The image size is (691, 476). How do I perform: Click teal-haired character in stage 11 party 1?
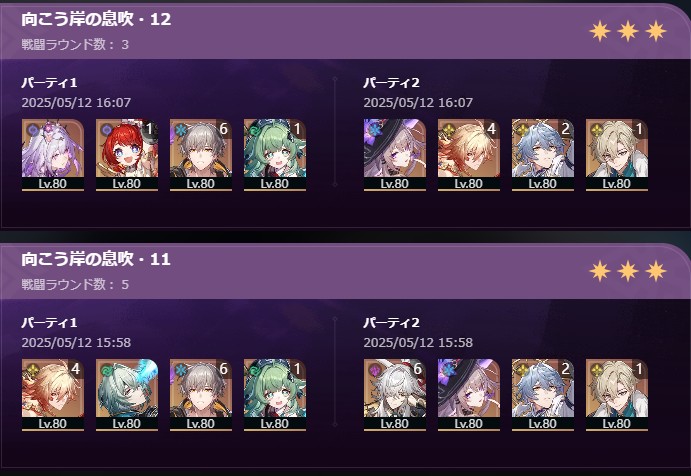(127, 394)
